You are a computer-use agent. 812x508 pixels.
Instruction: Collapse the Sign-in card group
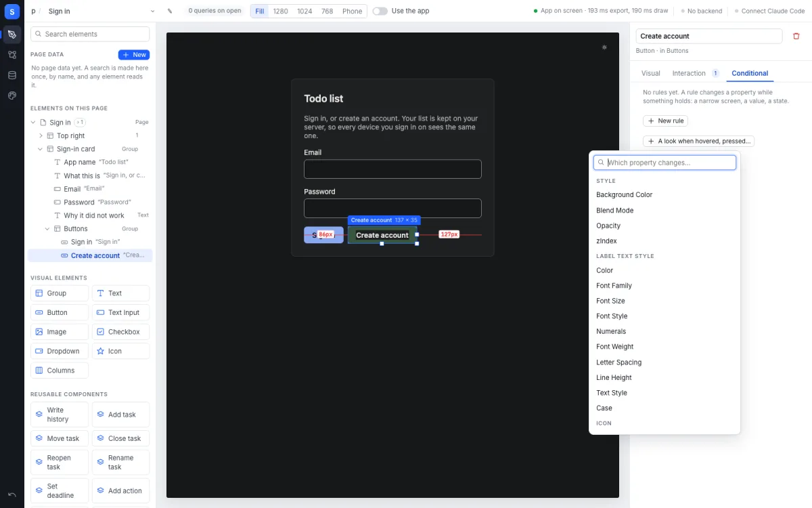click(41, 149)
